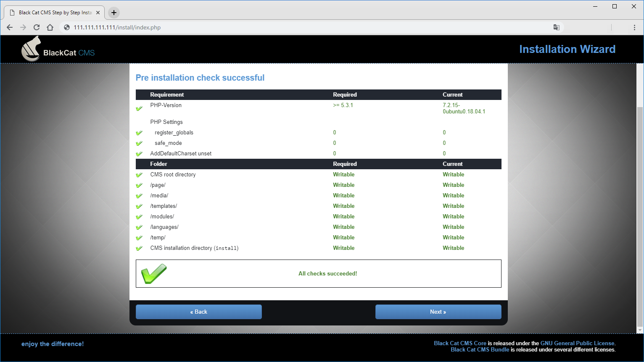Click checkmark beside CMS root directory
Image resolution: width=644 pixels, height=362 pixels.
pyautogui.click(x=139, y=175)
